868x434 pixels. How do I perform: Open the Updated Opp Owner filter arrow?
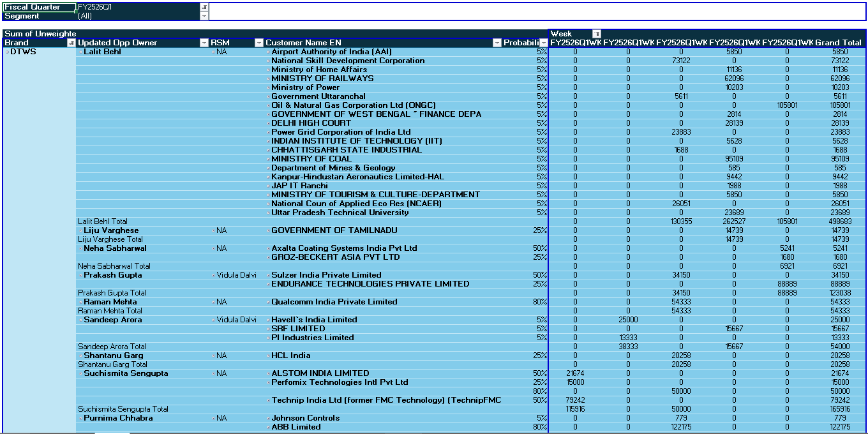coord(205,42)
